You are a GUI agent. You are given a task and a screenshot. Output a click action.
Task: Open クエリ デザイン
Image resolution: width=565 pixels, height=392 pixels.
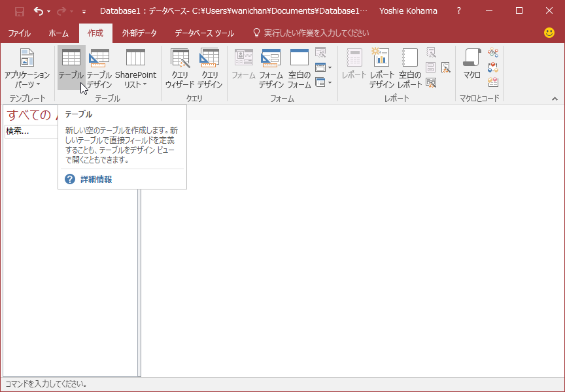pyautogui.click(x=210, y=69)
